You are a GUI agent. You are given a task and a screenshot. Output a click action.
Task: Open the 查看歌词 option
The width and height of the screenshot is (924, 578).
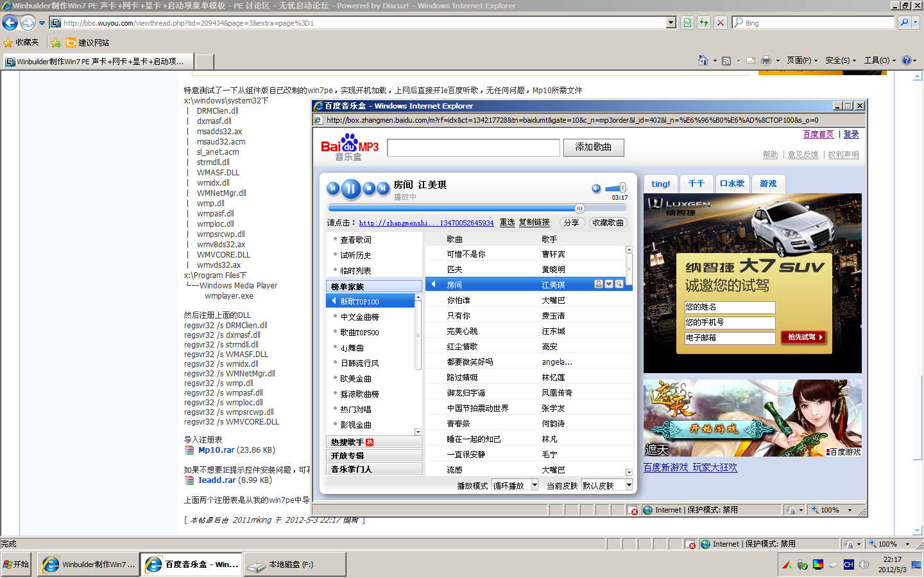click(355, 240)
